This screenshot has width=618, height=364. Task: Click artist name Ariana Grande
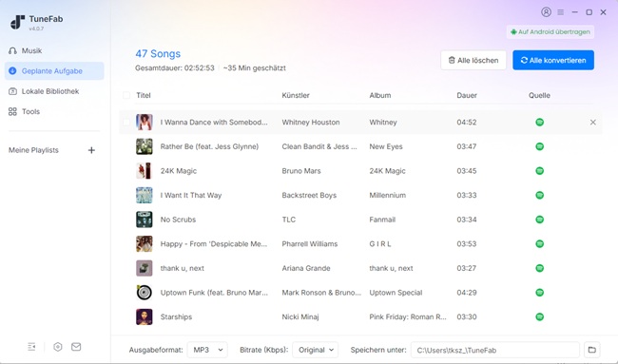[306, 268]
